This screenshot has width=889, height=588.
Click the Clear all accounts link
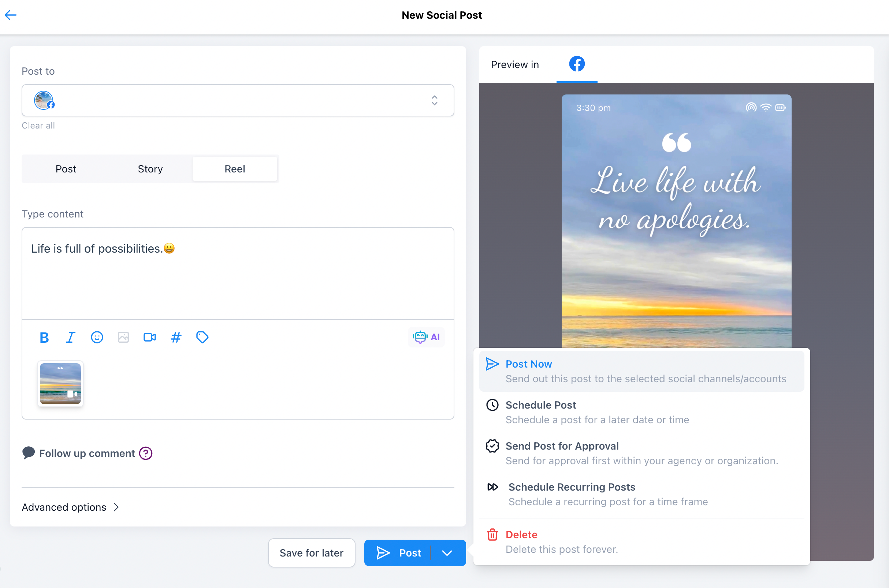(38, 125)
